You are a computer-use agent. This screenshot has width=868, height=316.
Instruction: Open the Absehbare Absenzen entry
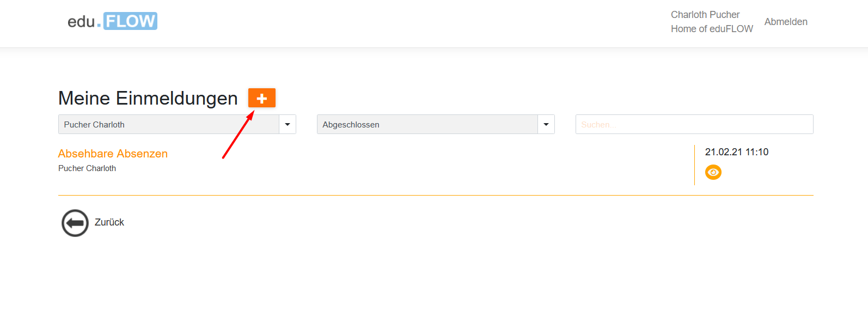(113, 154)
